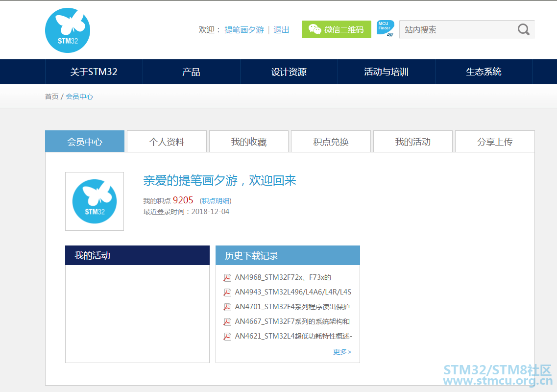Click the last login date 2018-12-04

point(210,212)
